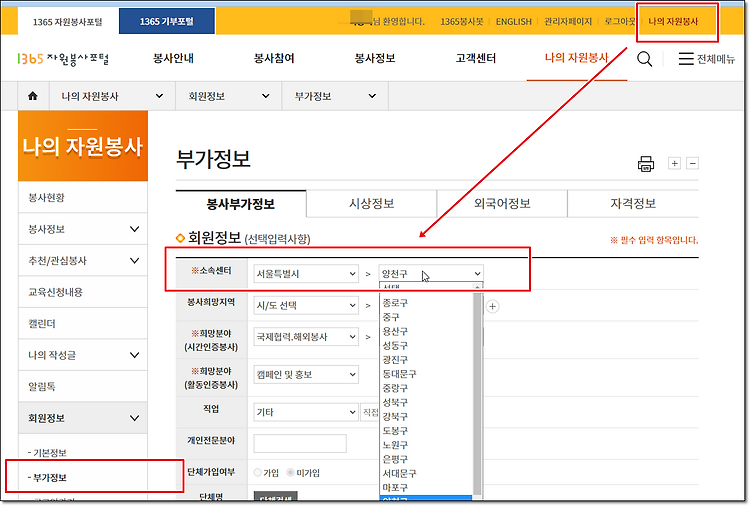This screenshot has width=750, height=506.
Task: Select 은평구 from the list
Action: point(426,459)
